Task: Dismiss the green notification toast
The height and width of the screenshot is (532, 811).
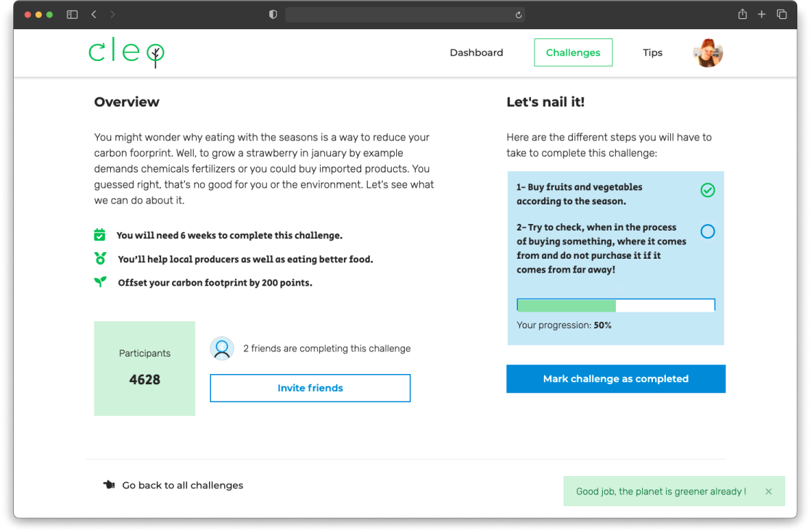Action: click(x=768, y=491)
